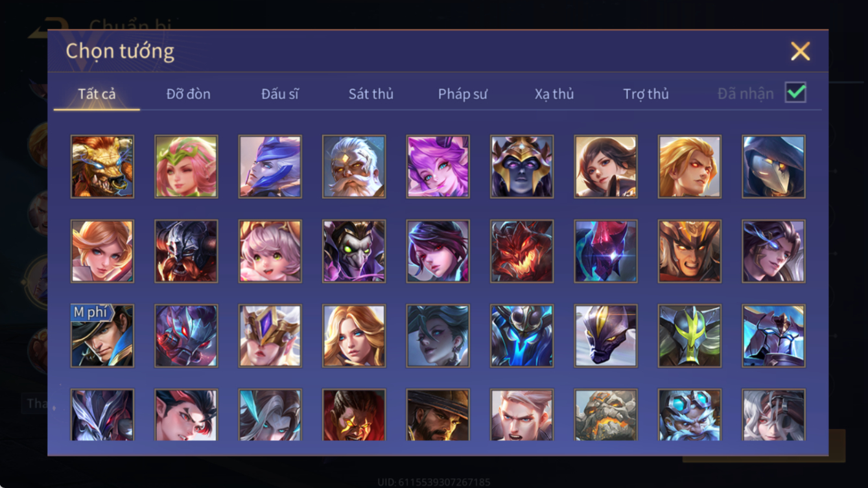Select the golden bull hero portrait
868x488 pixels.
tap(102, 167)
